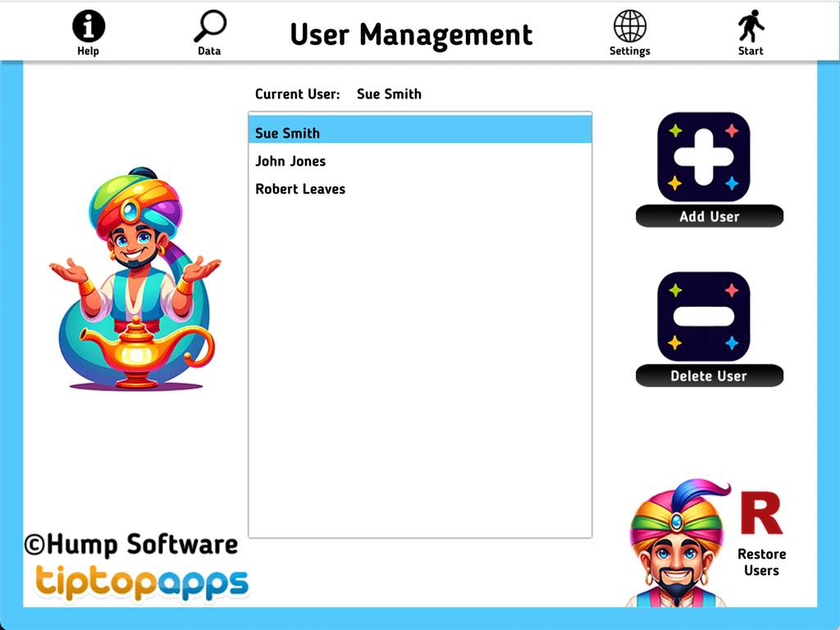Click the User Management title

point(411,34)
